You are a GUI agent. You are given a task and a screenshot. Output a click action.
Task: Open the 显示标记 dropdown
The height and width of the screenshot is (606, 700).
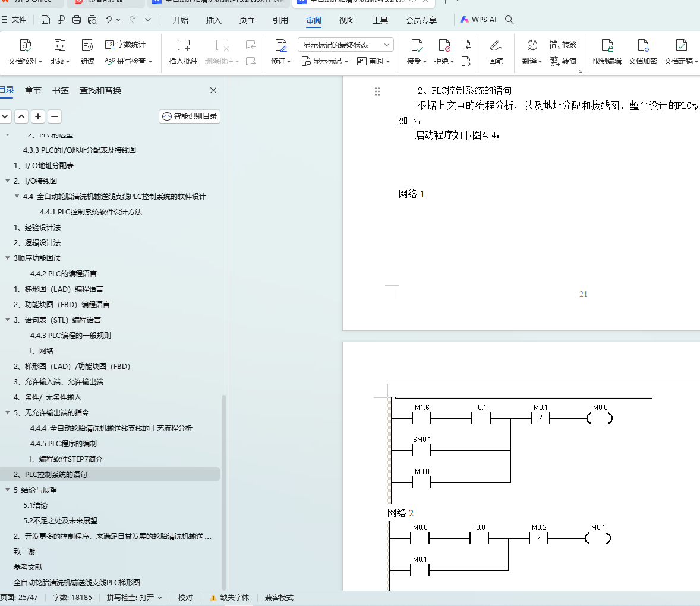(x=325, y=61)
